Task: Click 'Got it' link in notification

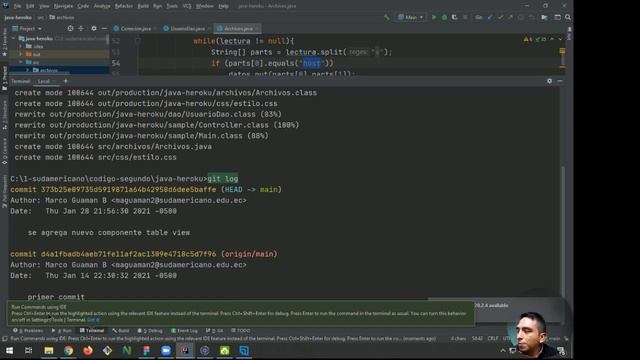Action: click(93, 320)
